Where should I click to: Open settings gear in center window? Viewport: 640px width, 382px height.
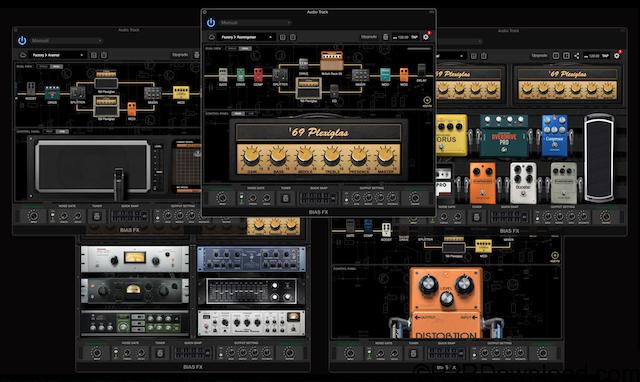point(426,37)
